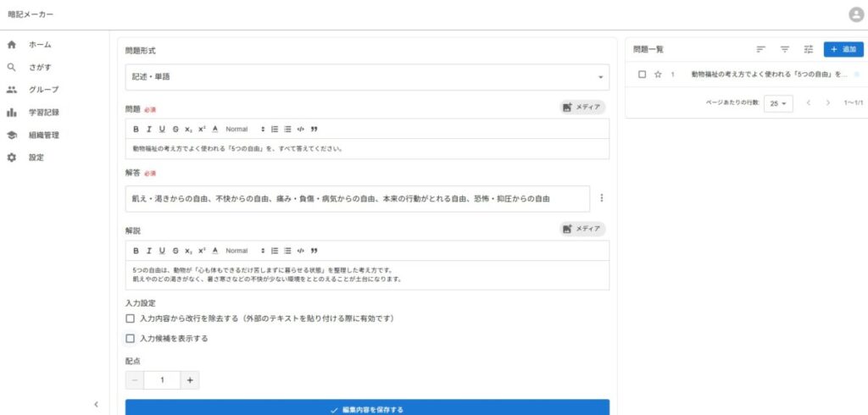
Task: Open the 問題形式 dropdown showing 記述・単語
Action: point(367,77)
